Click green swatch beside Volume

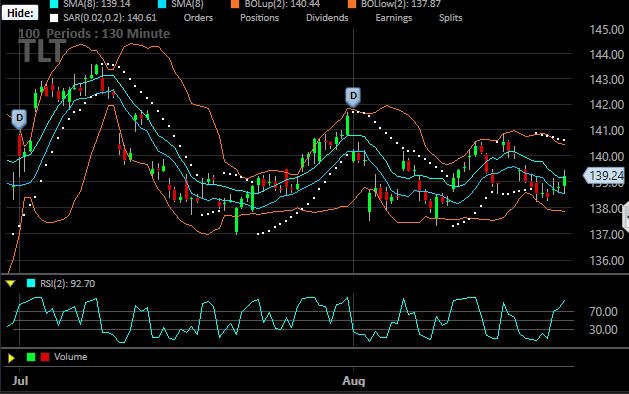pos(31,357)
